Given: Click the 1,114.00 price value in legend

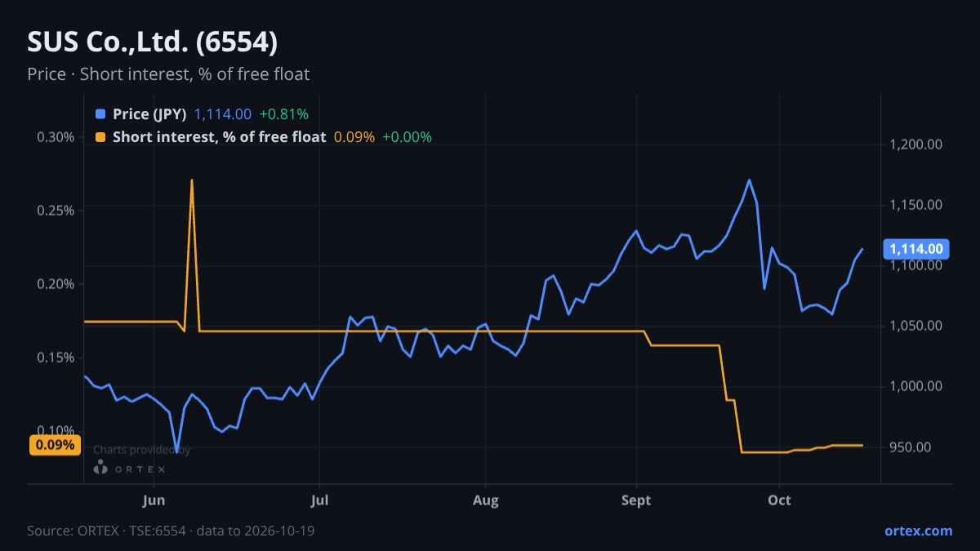Looking at the screenshot, I should click(223, 114).
